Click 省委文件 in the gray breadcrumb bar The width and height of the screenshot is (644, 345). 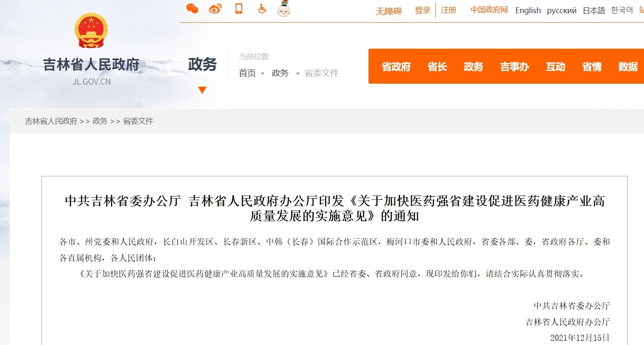138,121
